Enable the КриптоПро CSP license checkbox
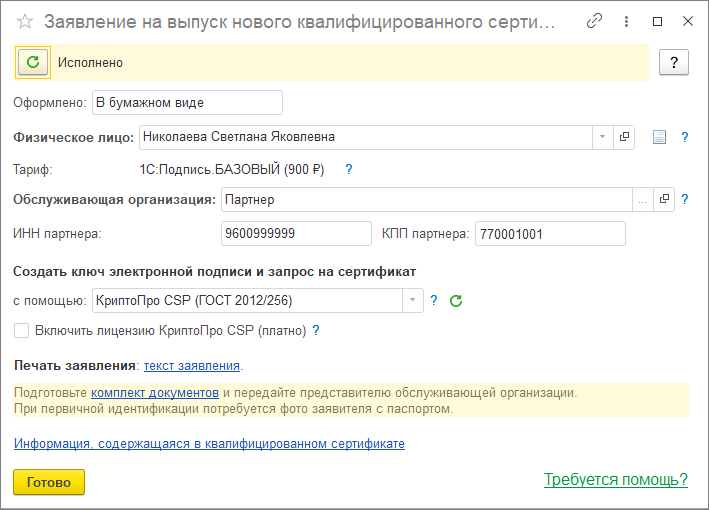This screenshot has height=510, width=709. click(22, 330)
